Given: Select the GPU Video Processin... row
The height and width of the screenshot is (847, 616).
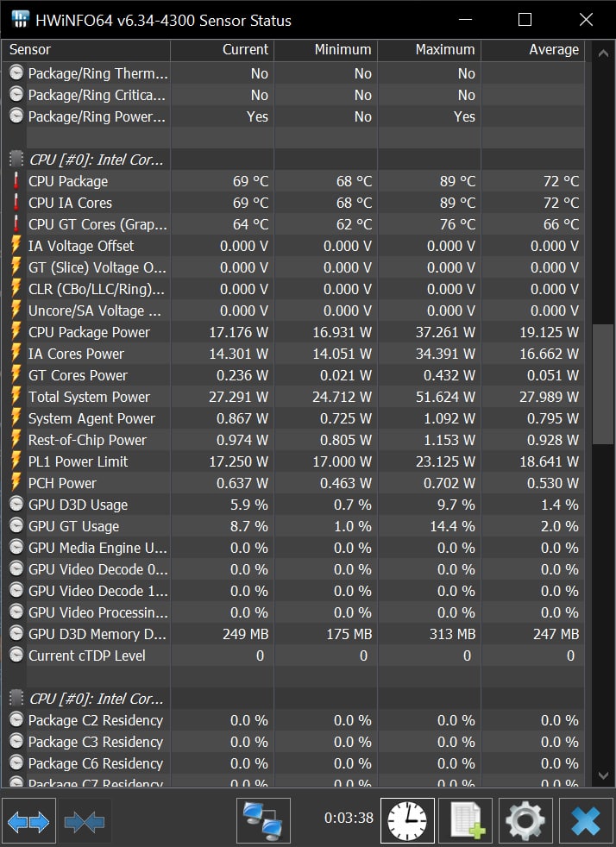Looking at the screenshot, I should [x=97, y=612].
